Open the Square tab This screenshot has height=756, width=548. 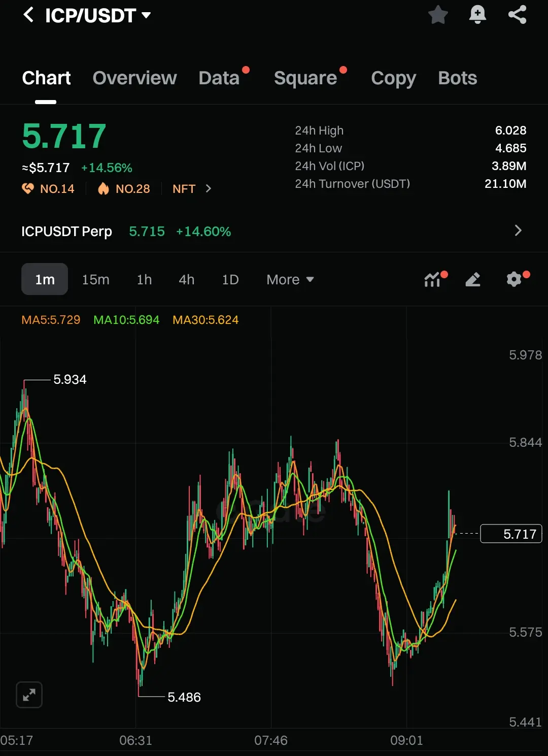coord(305,78)
